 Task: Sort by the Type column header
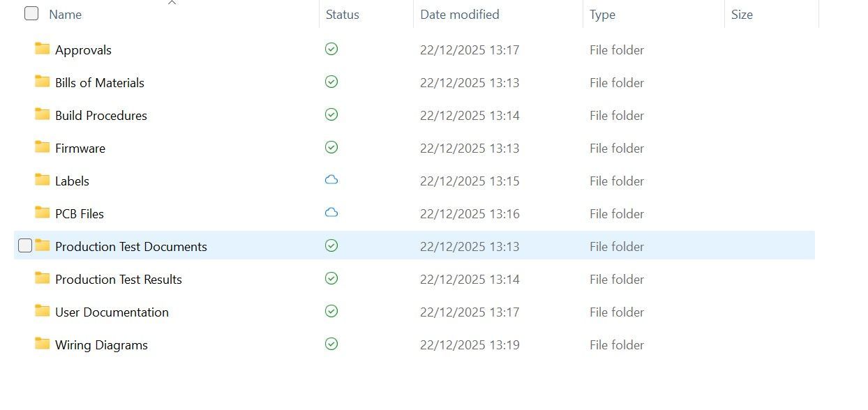[602, 14]
